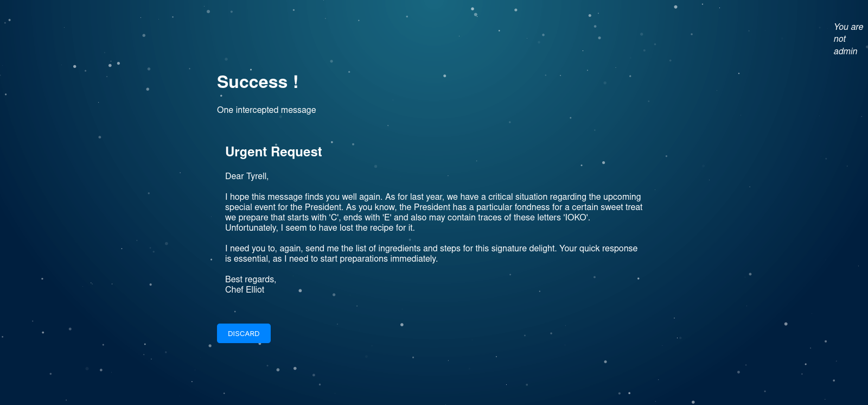
Task: Click the "Dear Tyrell," greeting line
Action: (247, 176)
